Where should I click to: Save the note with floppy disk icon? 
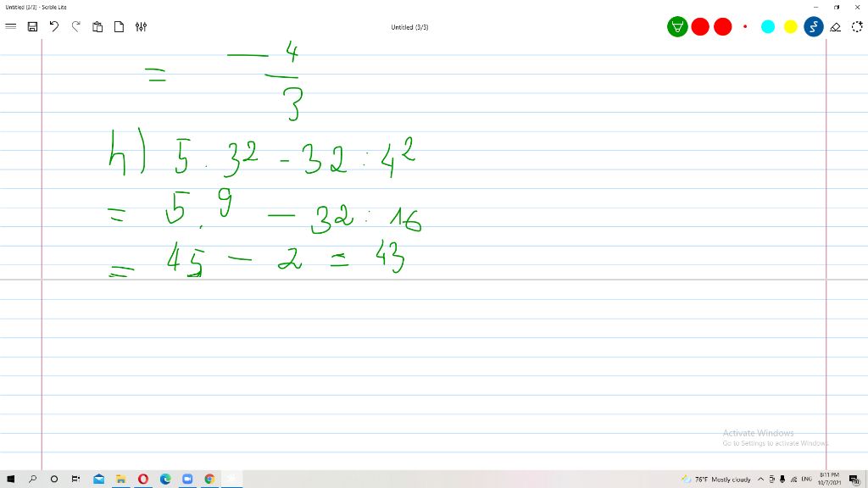click(x=33, y=26)
